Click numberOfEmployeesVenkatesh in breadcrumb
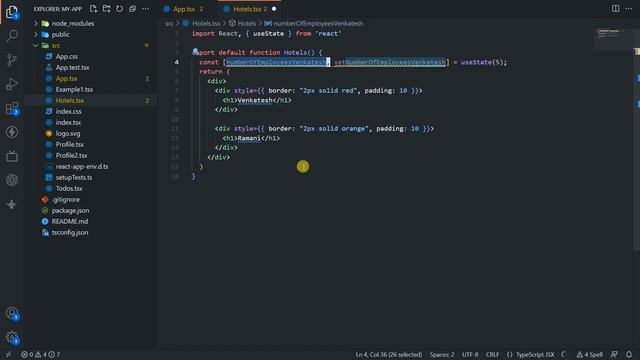640x360 pixels. pyautogui.click(x=318, y=23)
